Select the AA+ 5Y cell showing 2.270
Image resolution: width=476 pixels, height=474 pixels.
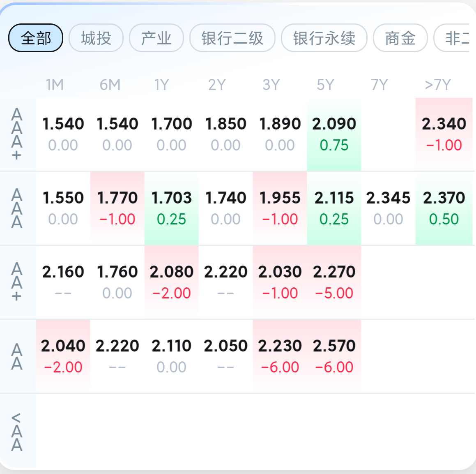pos(334,282)
